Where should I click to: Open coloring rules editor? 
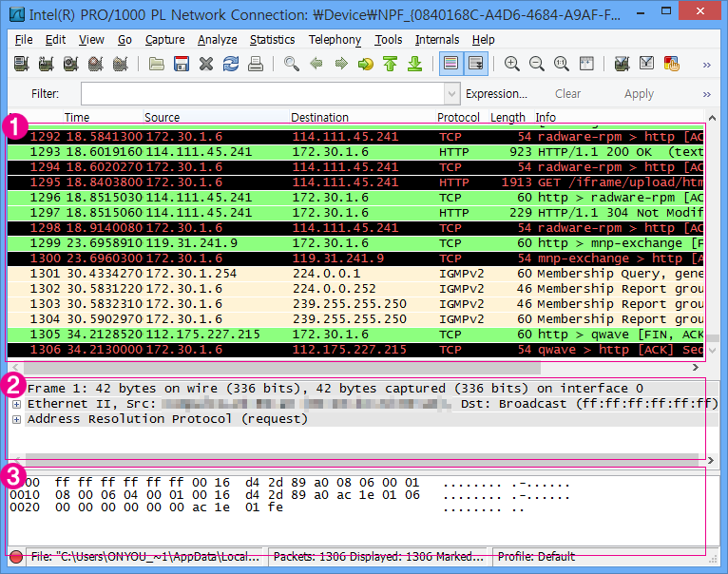(671, 64)
